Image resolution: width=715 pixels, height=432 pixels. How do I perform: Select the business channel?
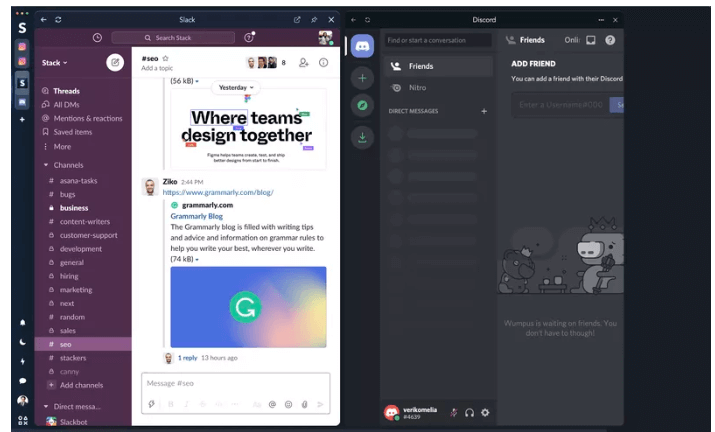tap(74, 208)
